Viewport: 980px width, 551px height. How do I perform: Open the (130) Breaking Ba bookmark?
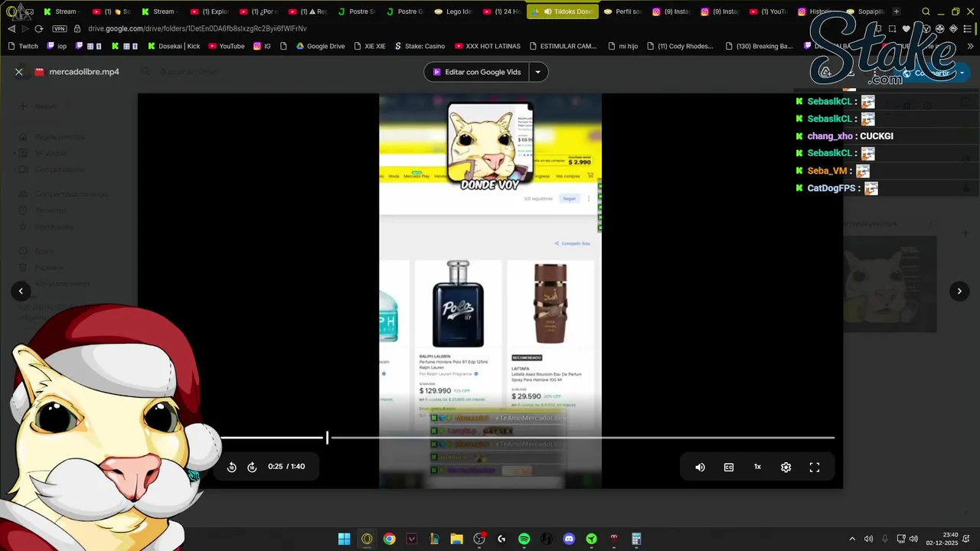click(x=758, y=46)
